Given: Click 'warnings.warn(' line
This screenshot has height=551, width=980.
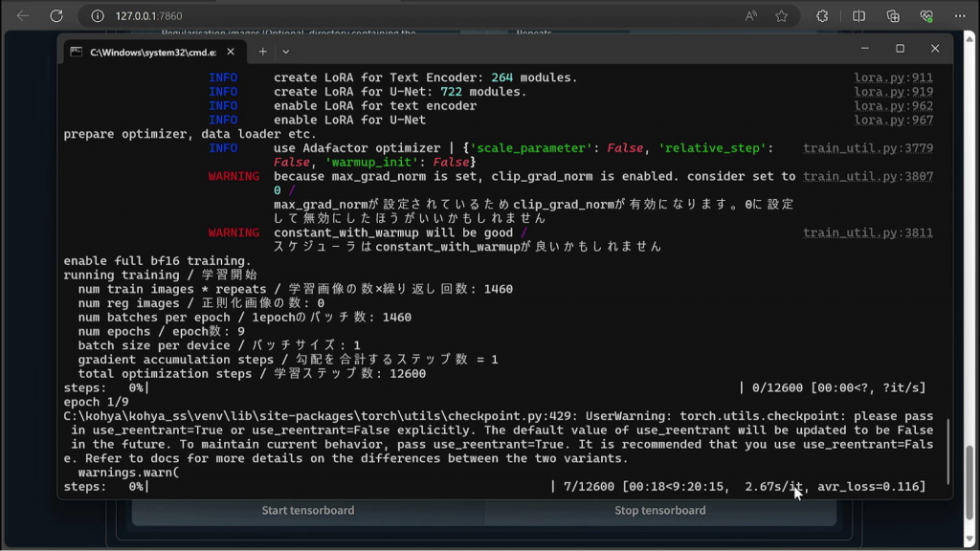Looking at the screenshot, I should (128, 473).
